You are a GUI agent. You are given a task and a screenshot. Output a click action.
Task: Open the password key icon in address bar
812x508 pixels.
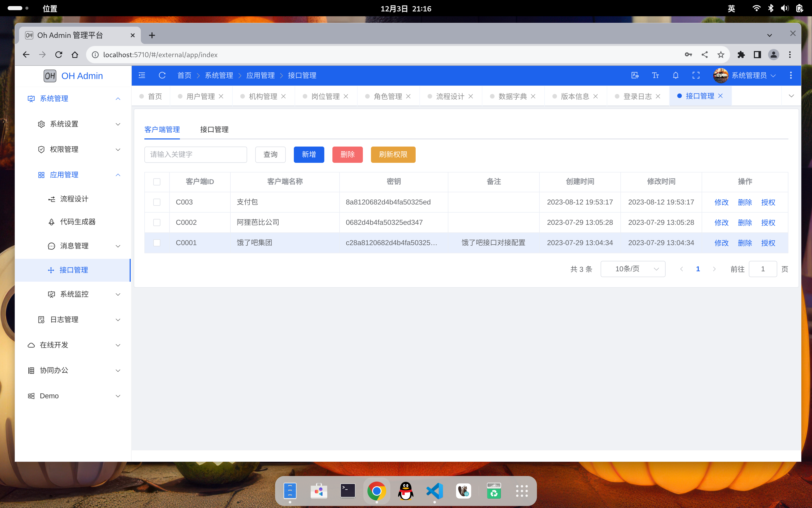[688, 55]
